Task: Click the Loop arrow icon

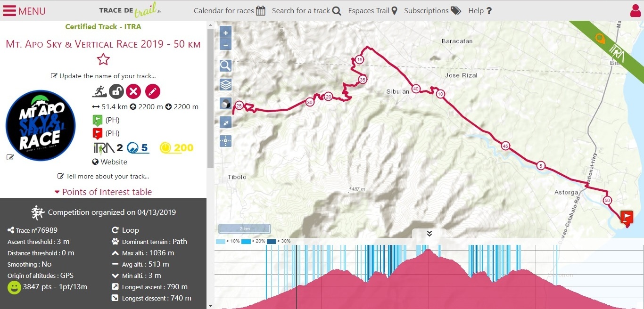Action: [x=115, y=230]
